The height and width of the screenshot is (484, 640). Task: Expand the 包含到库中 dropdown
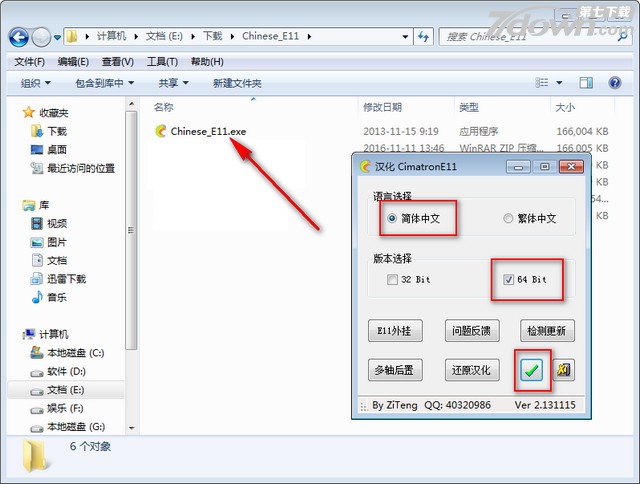click(x=104, y=83)
